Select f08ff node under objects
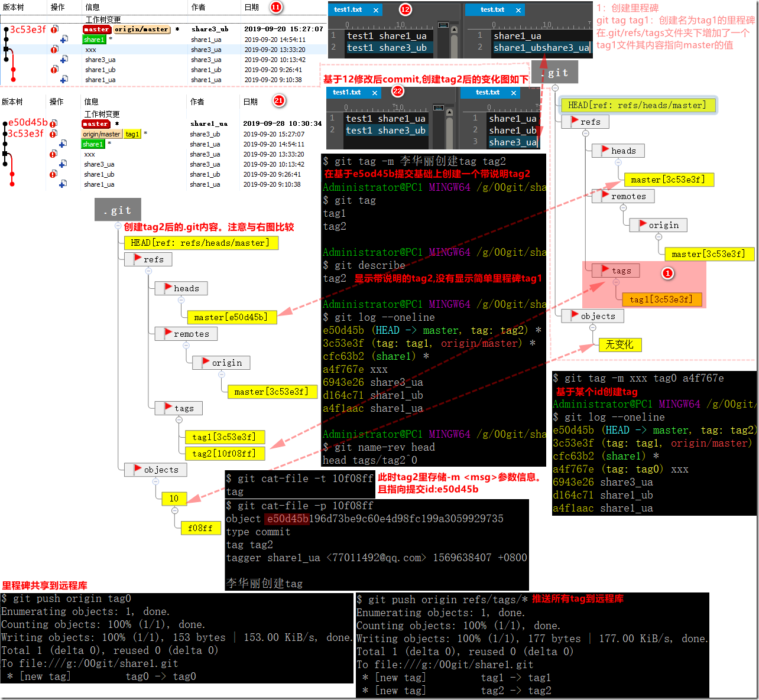Screen dimensions: 759x700 [200, 528]
